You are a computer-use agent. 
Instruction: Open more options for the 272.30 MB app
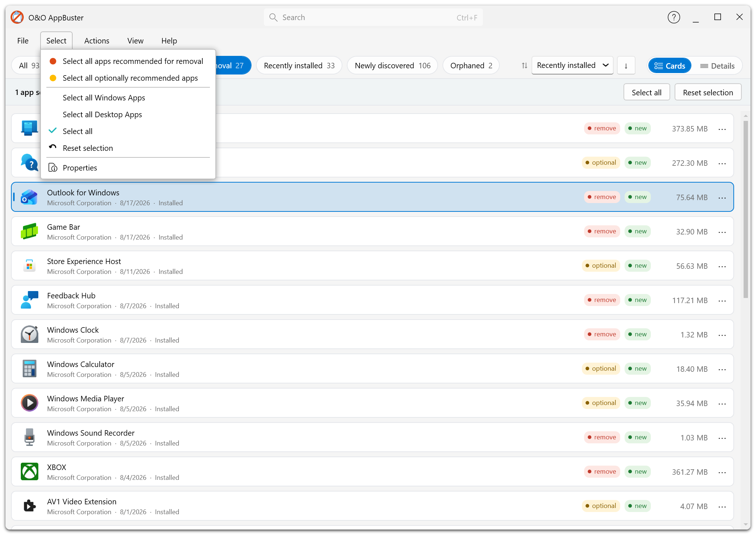(722, 163)
